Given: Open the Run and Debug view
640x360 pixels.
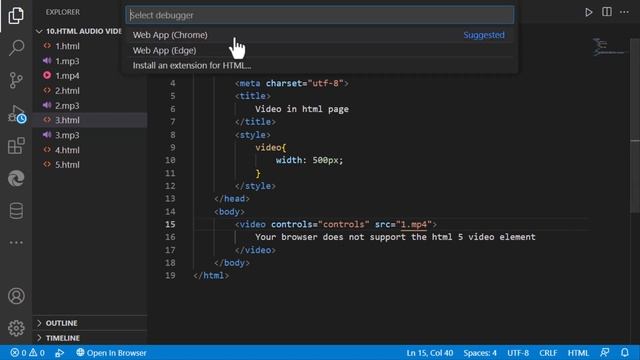Looking at the screenshot, I should [16, 113].
